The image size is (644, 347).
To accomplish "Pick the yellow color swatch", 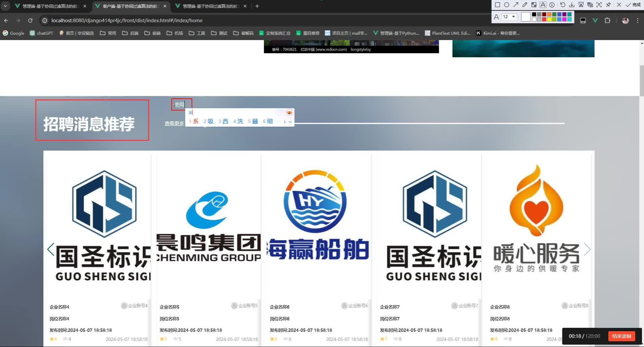I will [549, 20].
